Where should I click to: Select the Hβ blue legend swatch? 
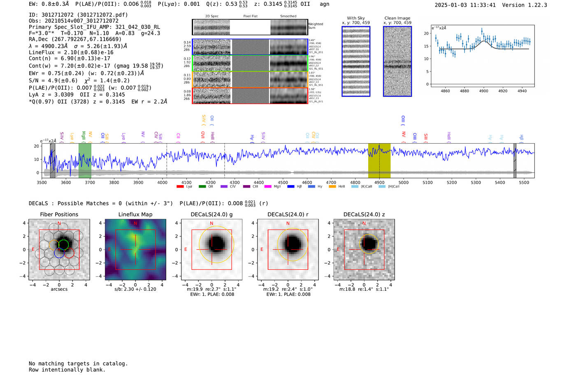pos(291,187)
